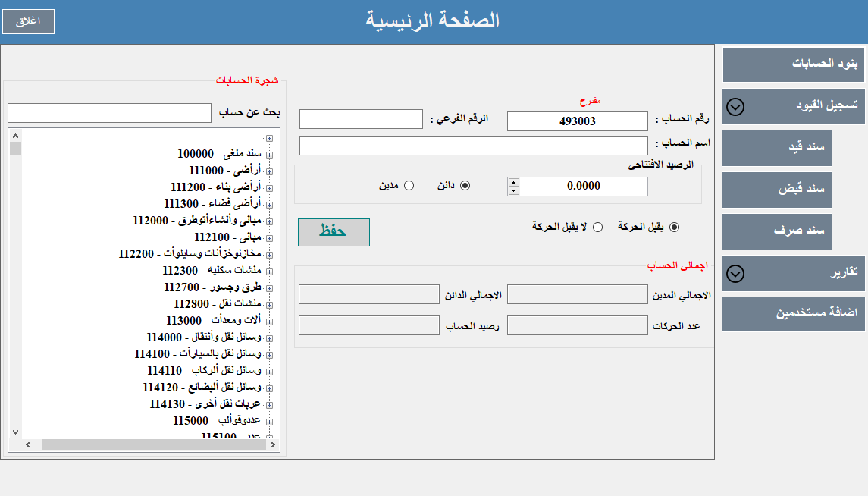Expand the 112300 منشات سكنيه node
Viewport: 868px width, 496px height.
pos(269,272)
